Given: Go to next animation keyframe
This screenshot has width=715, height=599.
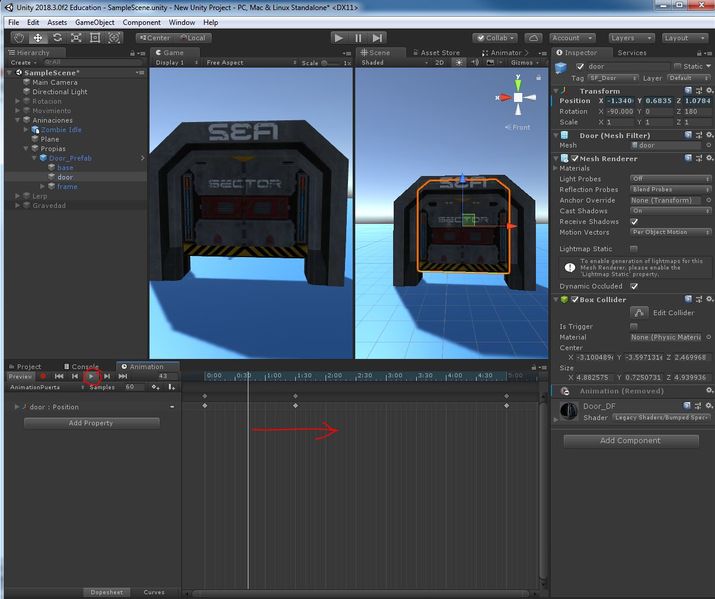Looking at the screenshot, I should point(107,377).
